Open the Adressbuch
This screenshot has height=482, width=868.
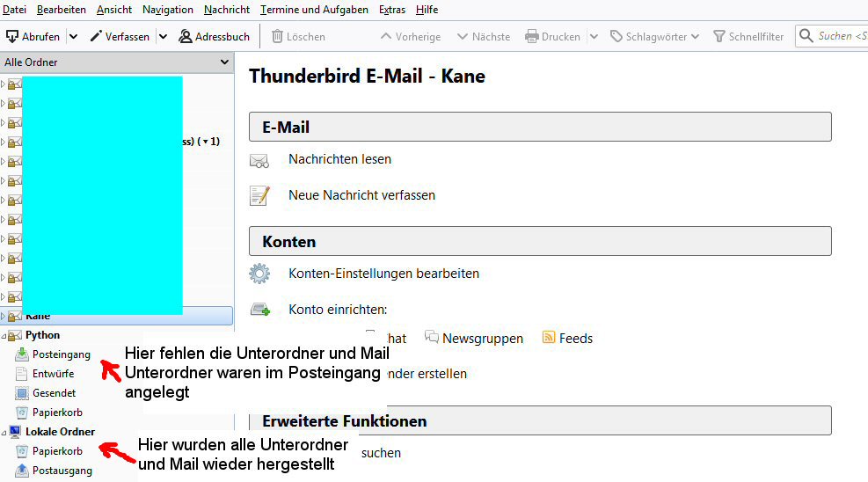click(x=215, y=37)
